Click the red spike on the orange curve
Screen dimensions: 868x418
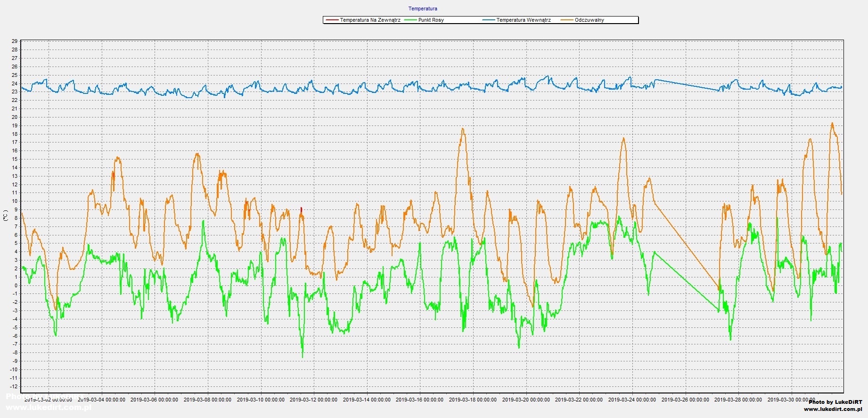(x=301, y=210)
